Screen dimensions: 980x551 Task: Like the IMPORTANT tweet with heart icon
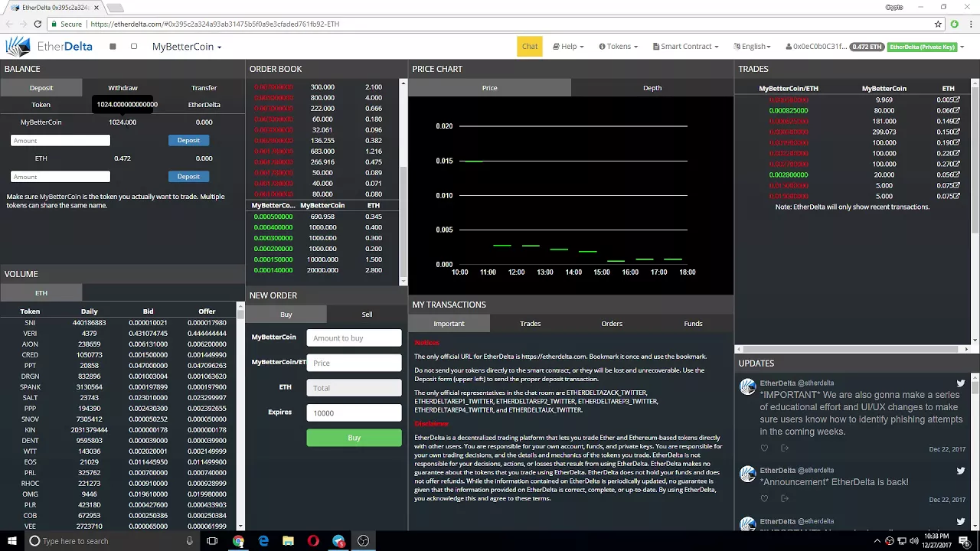click(764, 448)
